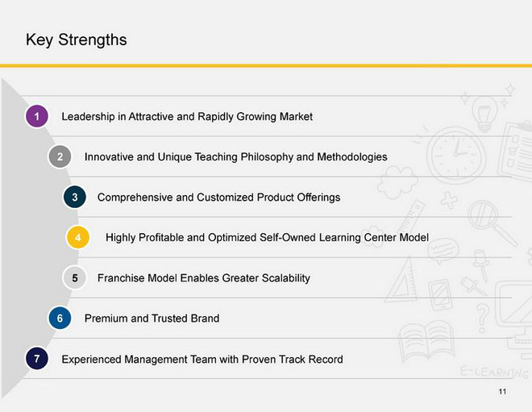This screenshot has width=532, height=412.
Task: Click 'Comprehensive and Customized Product Offerings' text
Action: (x=218, y=198)
